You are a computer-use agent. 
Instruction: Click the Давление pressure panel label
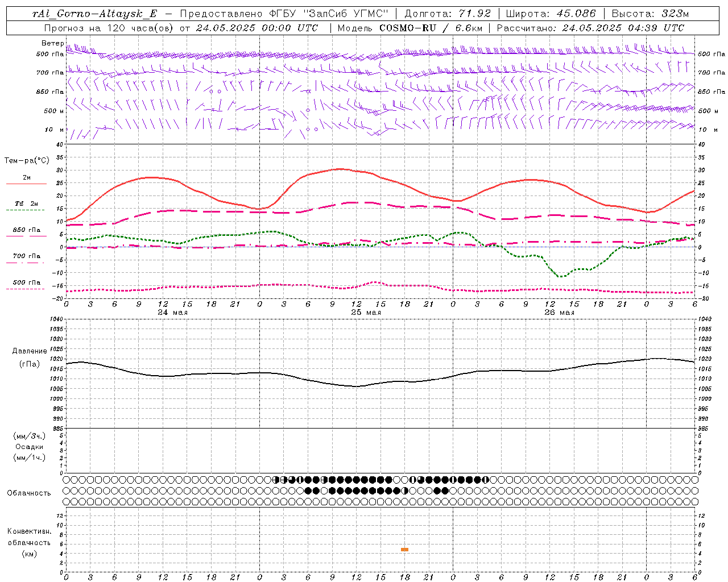tap(30, 351)
